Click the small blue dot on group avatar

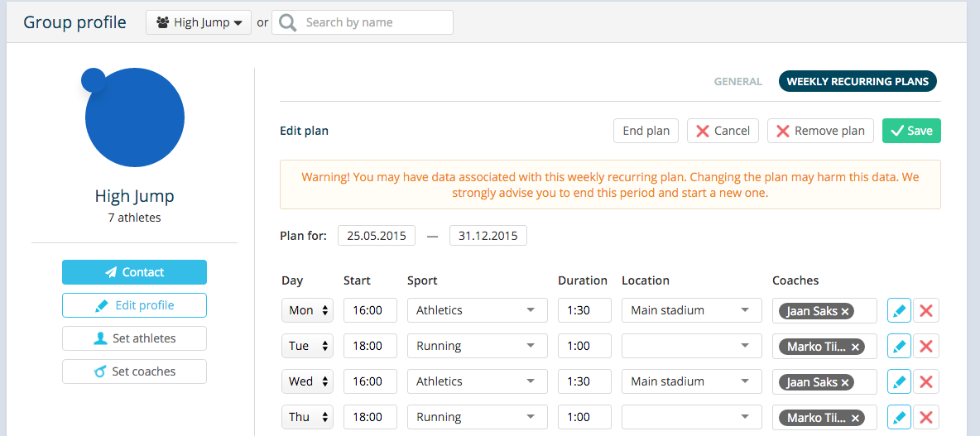[x=94, y=80]
